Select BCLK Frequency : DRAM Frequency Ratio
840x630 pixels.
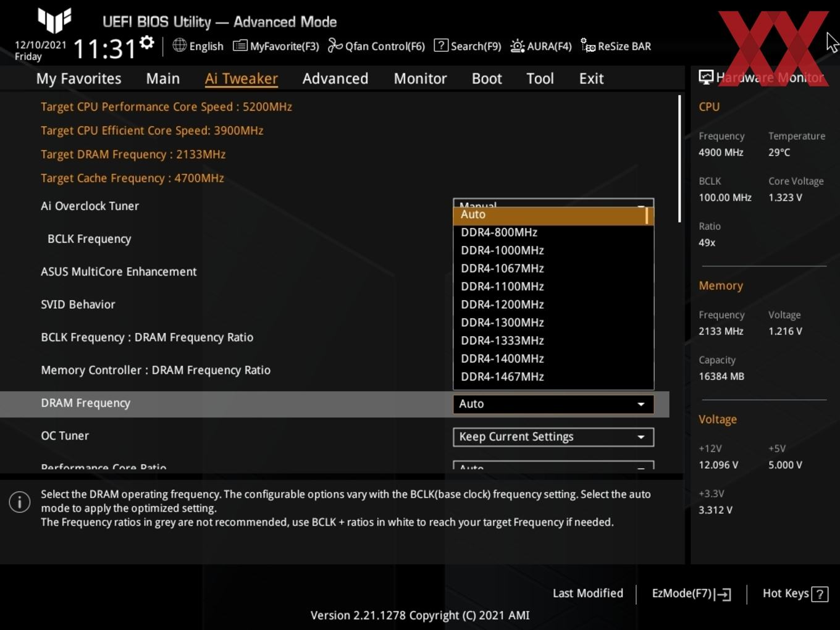pos(147,337)
